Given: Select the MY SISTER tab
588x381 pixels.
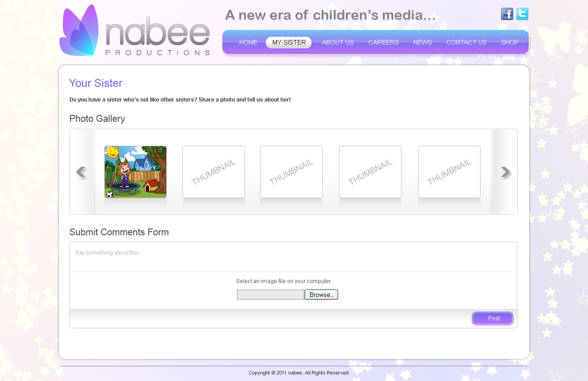Looking at the screenshot, I should click(288, 42).
